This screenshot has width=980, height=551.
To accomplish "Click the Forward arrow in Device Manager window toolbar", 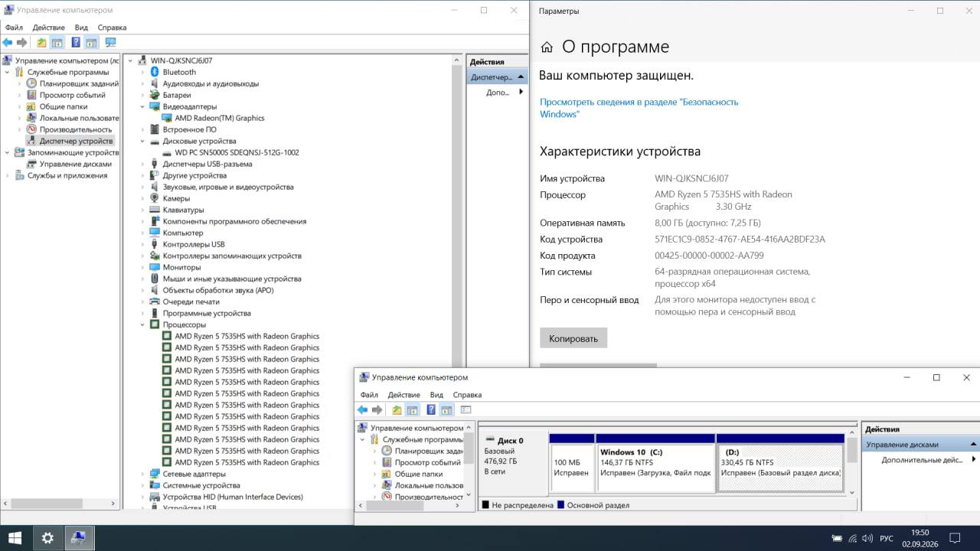I will pyautogui.click(x=22, y=43).
